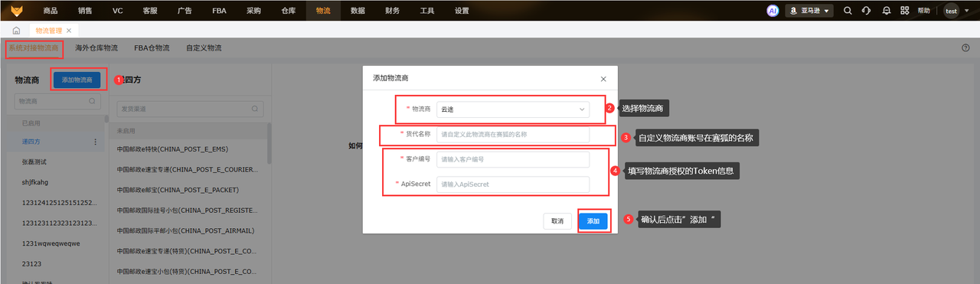Open the apps grid icon

coord(905,11)
